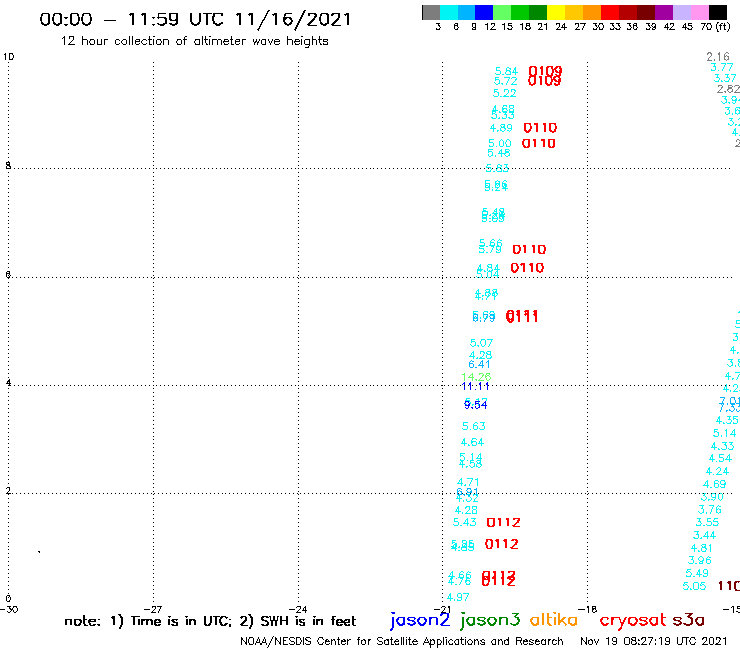Image resolution: width=740 pixels, height=650 pixels.
Task: Click the dark red "s3a" label
Action: pyautogui.click(x=688, y=619)
